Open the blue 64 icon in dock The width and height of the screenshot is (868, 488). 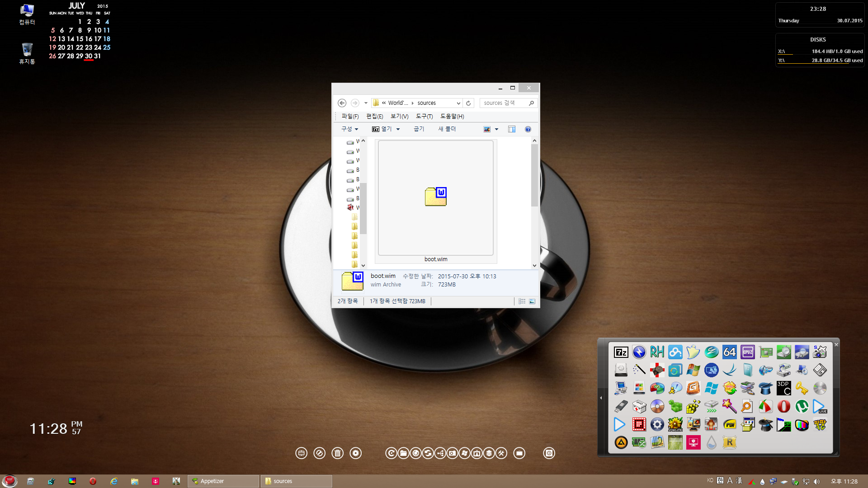pyautogui.click(x=729, y=352)
